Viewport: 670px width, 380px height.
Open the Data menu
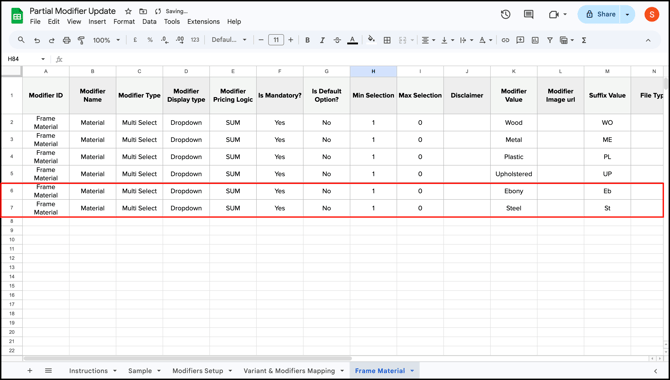pyautogui.click(x=149, y=21)
